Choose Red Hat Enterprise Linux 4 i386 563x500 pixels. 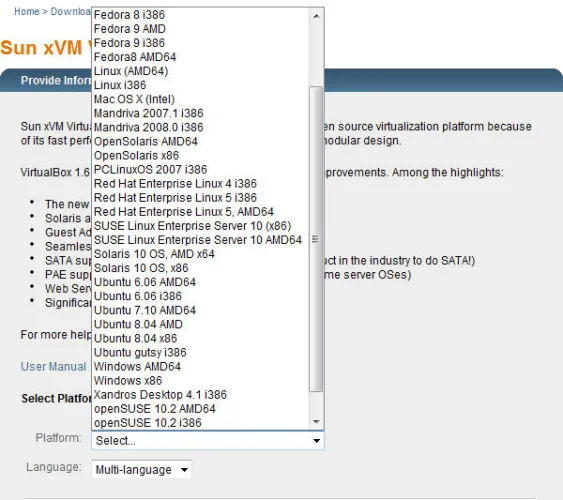coord(200,183)
